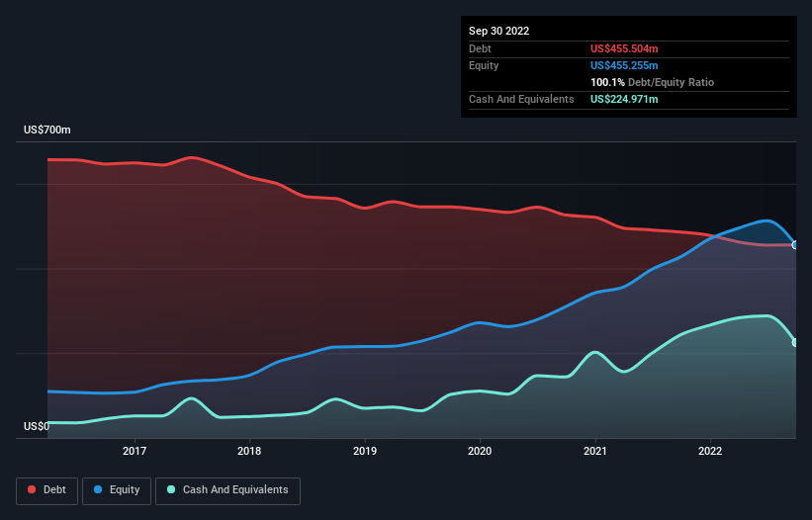The height and width of the screenshot is (520, 812).
Task: Click the 2022 x-axis label
Action: point(710,451)
